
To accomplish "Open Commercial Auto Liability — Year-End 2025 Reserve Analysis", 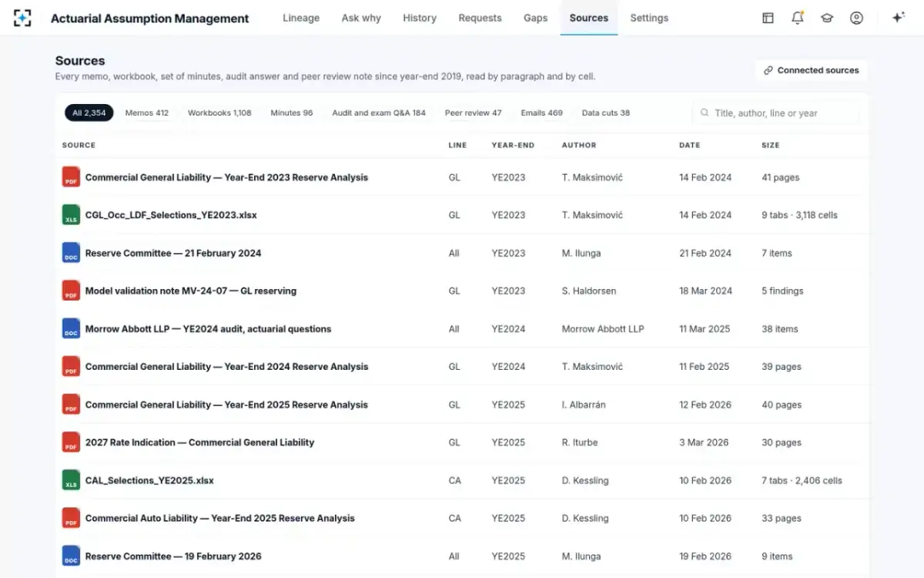I will pyautogui.click(x=219, y=518).
